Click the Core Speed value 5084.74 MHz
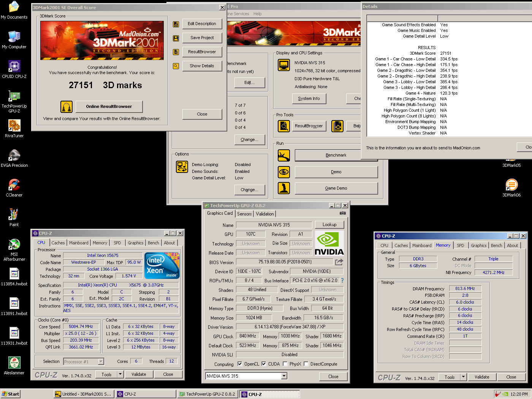 click(81, 327)
